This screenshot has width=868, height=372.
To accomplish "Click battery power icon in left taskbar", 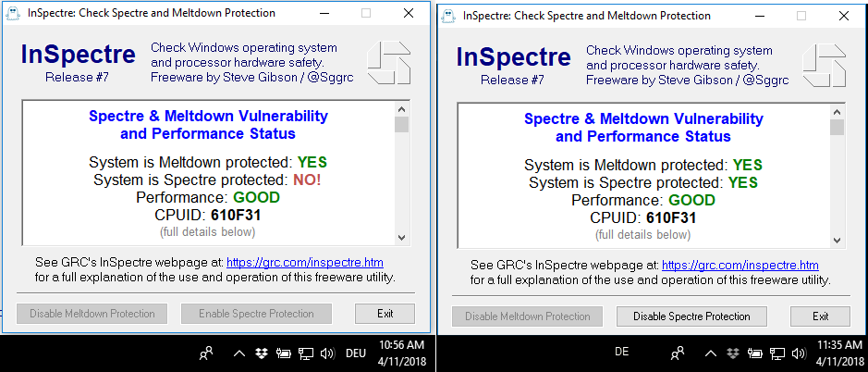I will click(x=284, y=353).
